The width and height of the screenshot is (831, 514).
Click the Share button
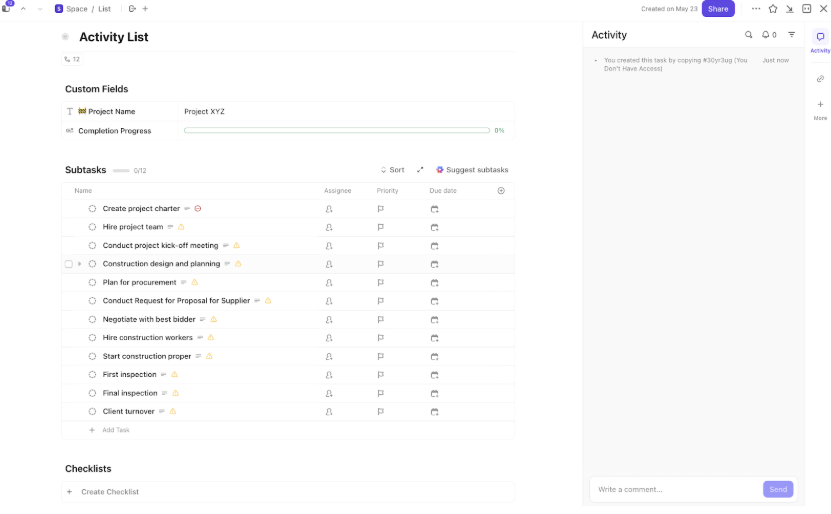coord(718,9)
